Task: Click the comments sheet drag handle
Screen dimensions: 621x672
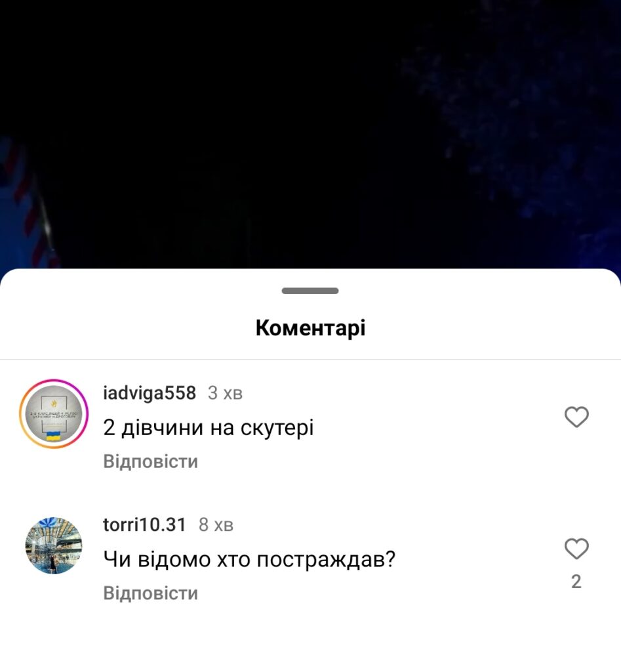Action: coord(310,291)
